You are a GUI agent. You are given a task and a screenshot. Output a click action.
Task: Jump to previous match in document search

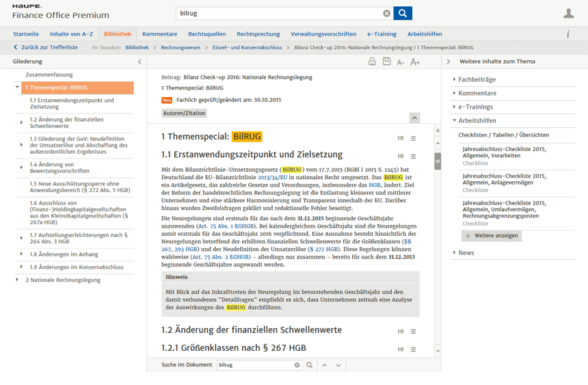point(324,365)
